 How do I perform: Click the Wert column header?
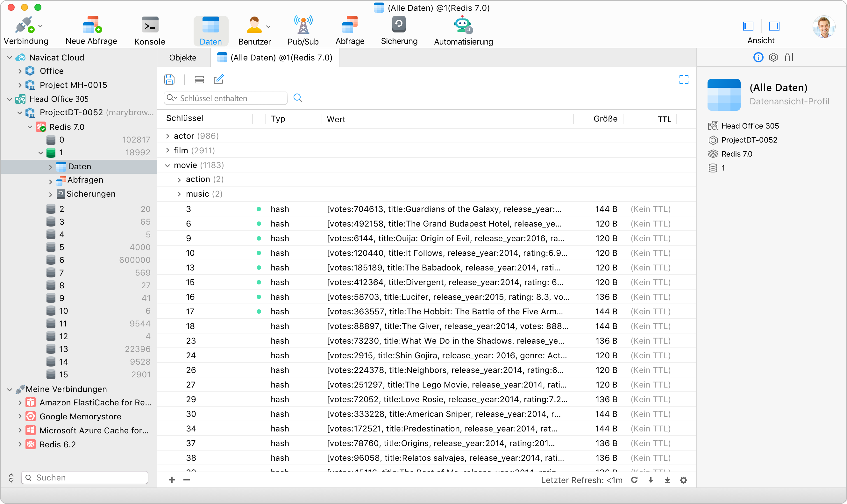click(336, 119)
